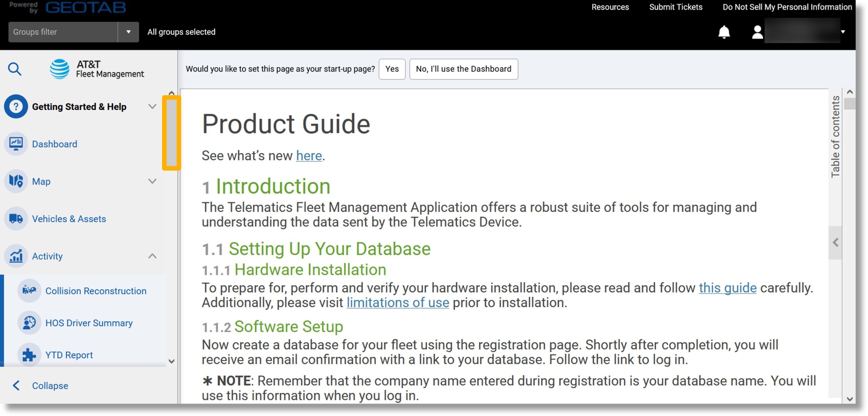Image resolution: width=868 pixels, height=416 pixels.
Task: Click the '1.1.1 Hardware Installation' heading
Action: 294,270
